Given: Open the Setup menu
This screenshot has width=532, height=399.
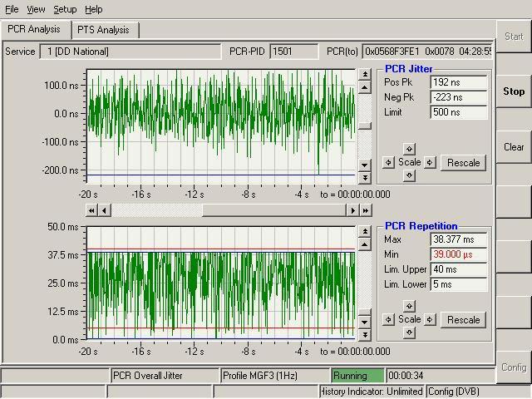Looking at the screenshot, I should pyautogui.click(x=65, y=9).
